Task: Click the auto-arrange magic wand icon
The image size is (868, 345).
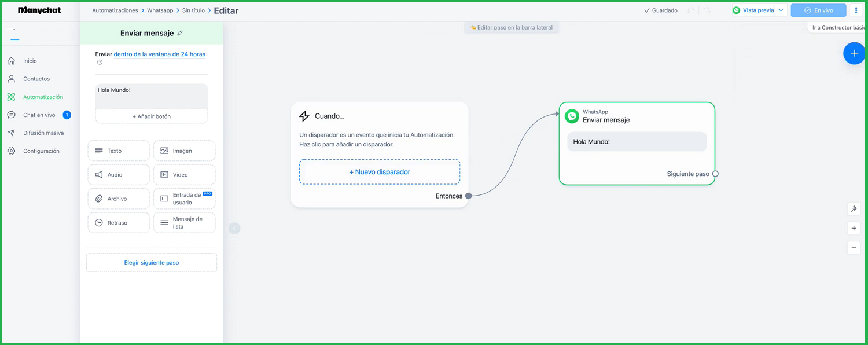Action: 854,209
